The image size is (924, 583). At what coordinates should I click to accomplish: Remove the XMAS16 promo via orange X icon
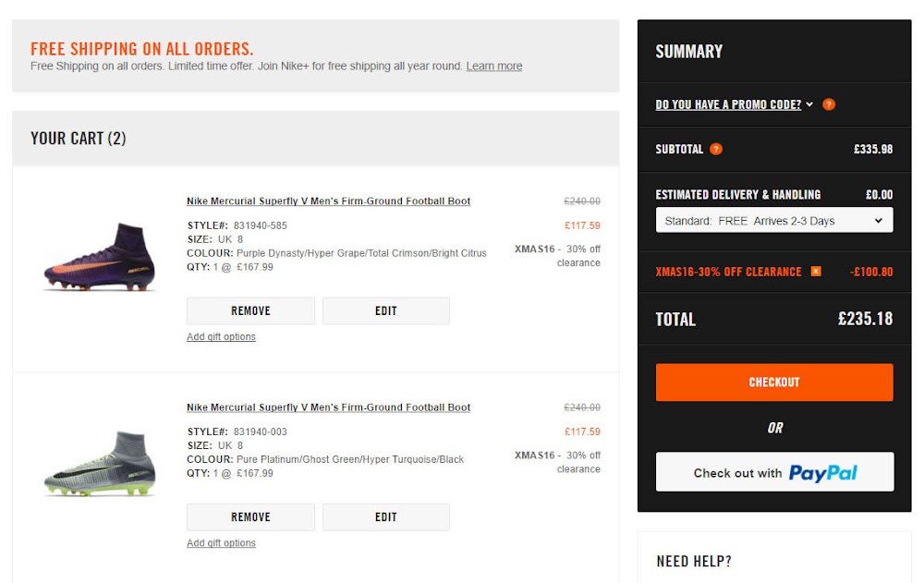(816, 272)
